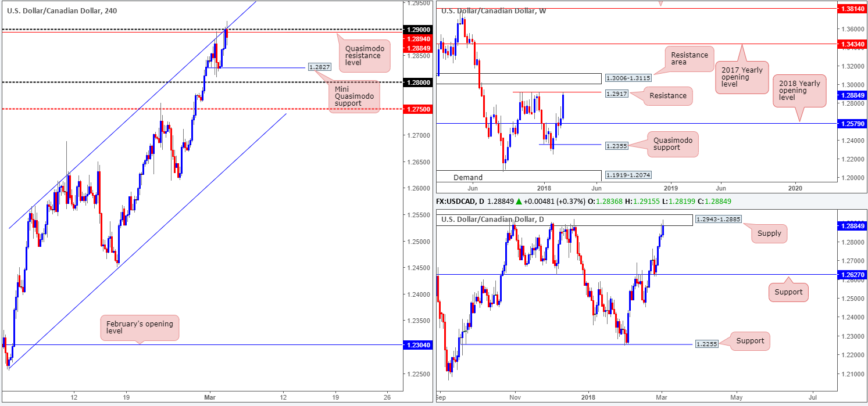The width and height of the screenshot is (868, 406).
Task: Click the blue 1.28849 label on the weekly chart
Action: click(x=852, y=95)
